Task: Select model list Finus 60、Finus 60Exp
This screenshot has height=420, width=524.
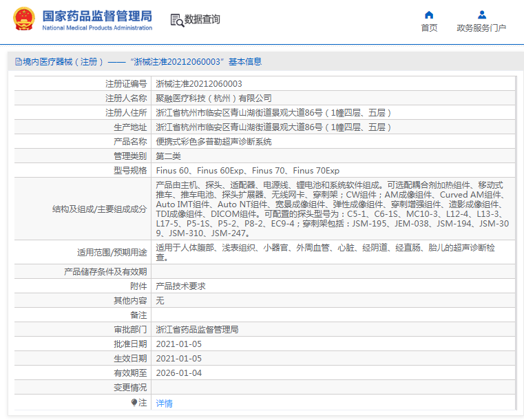Action: pyautogui.click(x=248, y=170)
